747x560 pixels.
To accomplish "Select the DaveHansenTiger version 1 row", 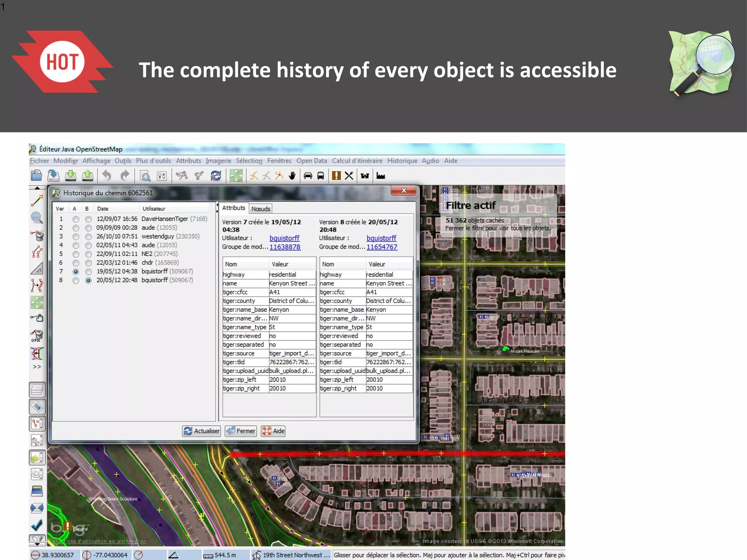I will point(132,219).
